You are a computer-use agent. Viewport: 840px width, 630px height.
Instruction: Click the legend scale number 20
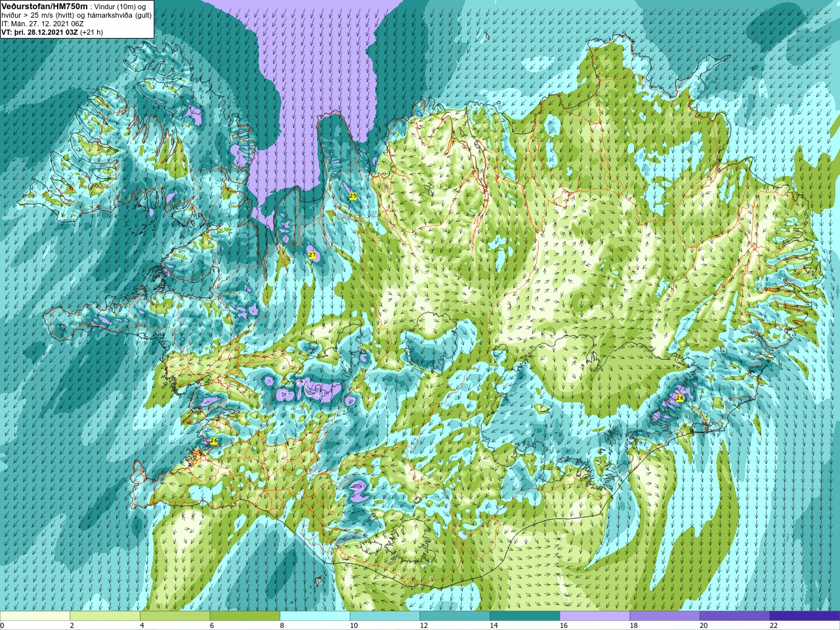(x=703, y=625)
